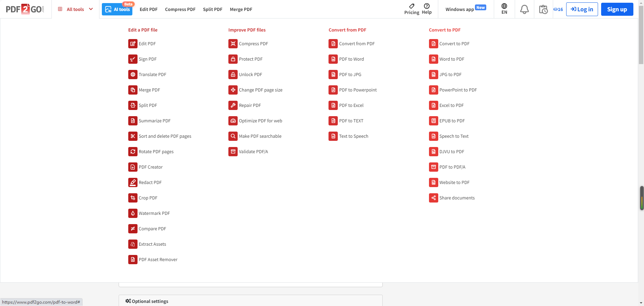
Task: Open the notifications bell
Action: (524, 10)
